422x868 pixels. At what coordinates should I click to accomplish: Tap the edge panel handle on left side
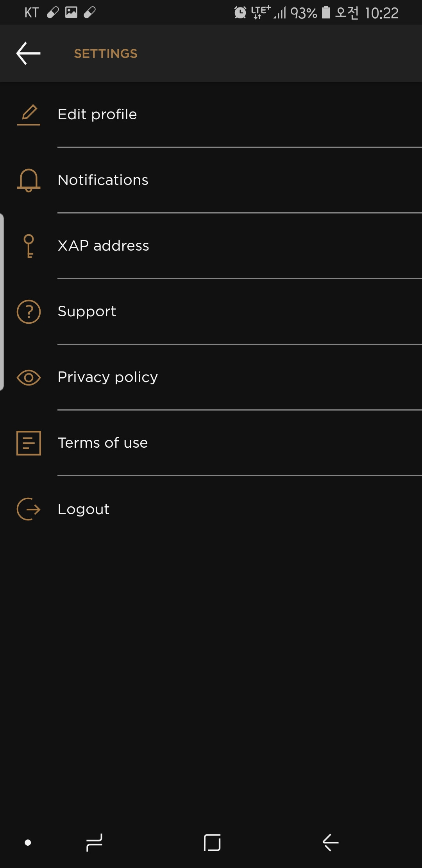tap(2, 302)
